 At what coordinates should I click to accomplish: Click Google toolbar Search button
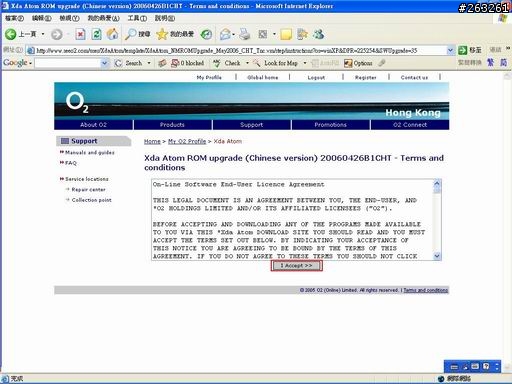point(129,63)
